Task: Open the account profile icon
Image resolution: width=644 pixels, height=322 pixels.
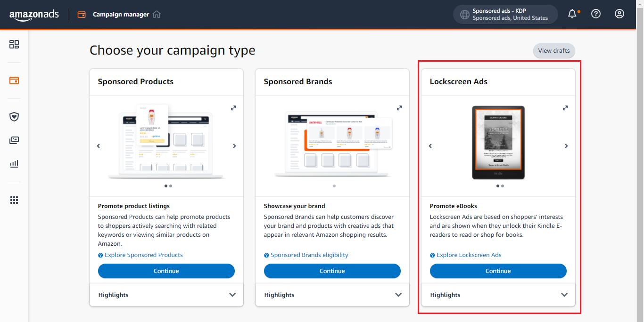Action: [619, 14]
